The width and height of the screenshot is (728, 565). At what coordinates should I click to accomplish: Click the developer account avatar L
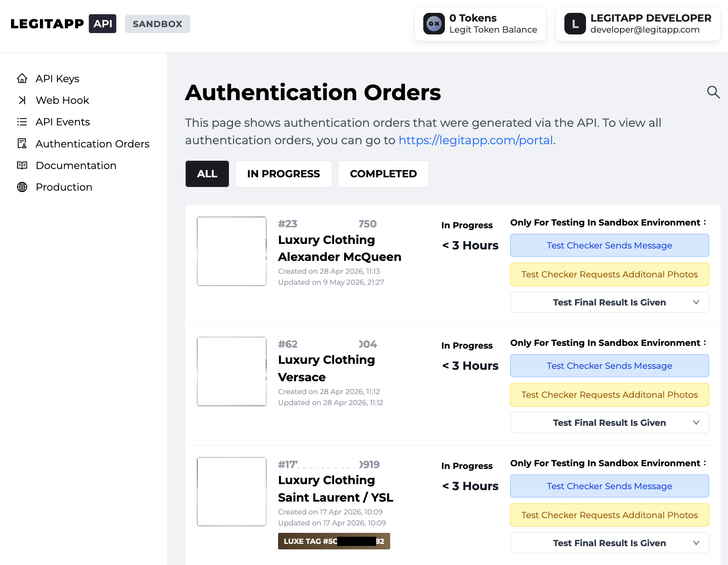tap(575, 24)
